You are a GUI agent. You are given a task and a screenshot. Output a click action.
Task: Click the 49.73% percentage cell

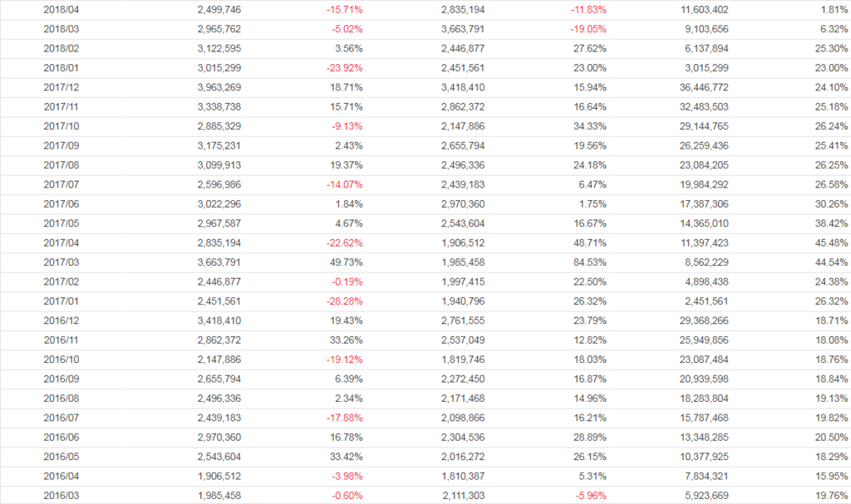tap(345, 262)
